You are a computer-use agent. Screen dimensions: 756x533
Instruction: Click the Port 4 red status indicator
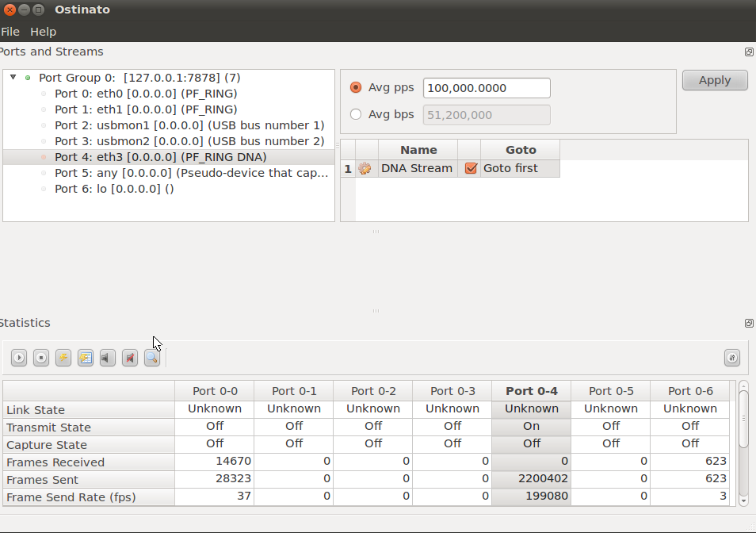(x=44, y=157)
